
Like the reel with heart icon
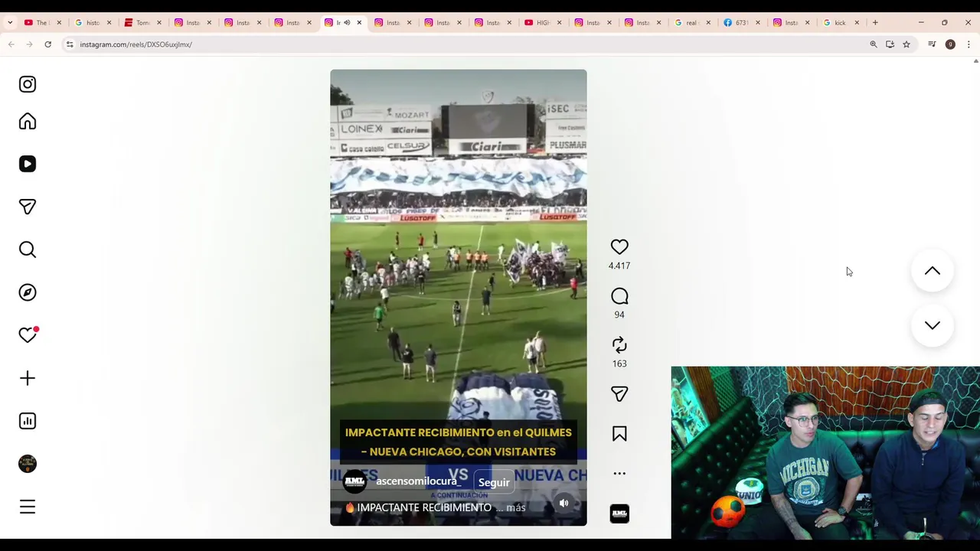[x=619, y=246]
